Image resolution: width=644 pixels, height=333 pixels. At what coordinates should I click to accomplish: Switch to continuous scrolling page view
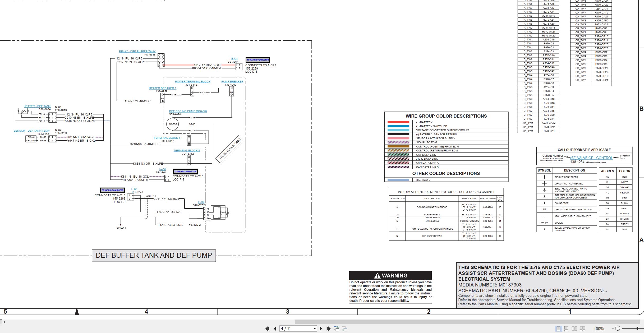point(566,329)
